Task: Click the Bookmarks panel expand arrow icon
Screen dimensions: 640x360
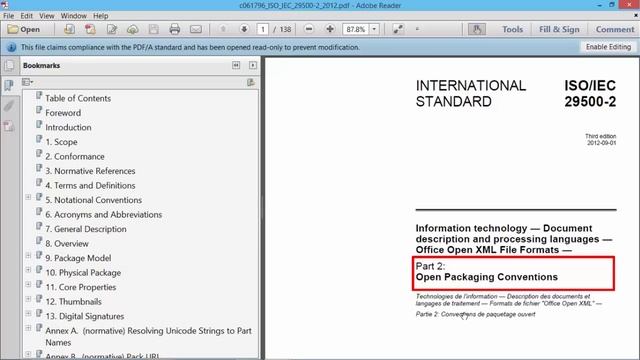Action: click(x=253, y=65)
